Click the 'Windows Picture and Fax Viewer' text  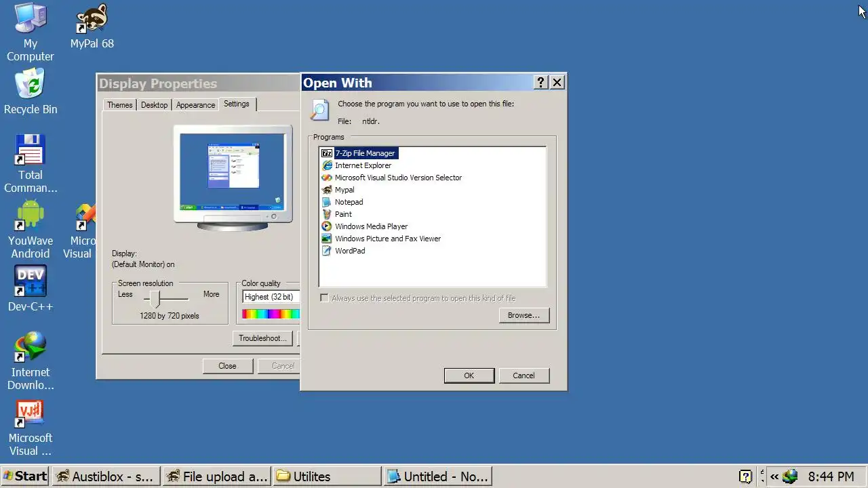click(x=387, y=239)
